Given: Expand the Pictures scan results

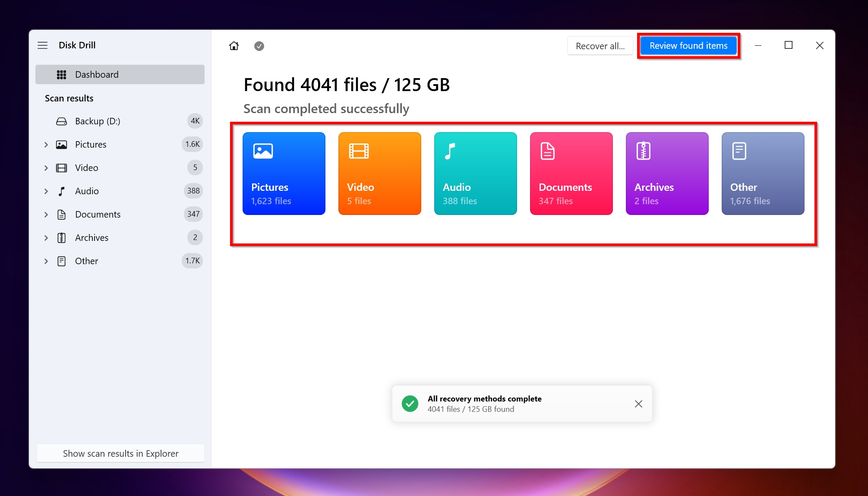Looking at the screenshot, I should tap(47, 144).
